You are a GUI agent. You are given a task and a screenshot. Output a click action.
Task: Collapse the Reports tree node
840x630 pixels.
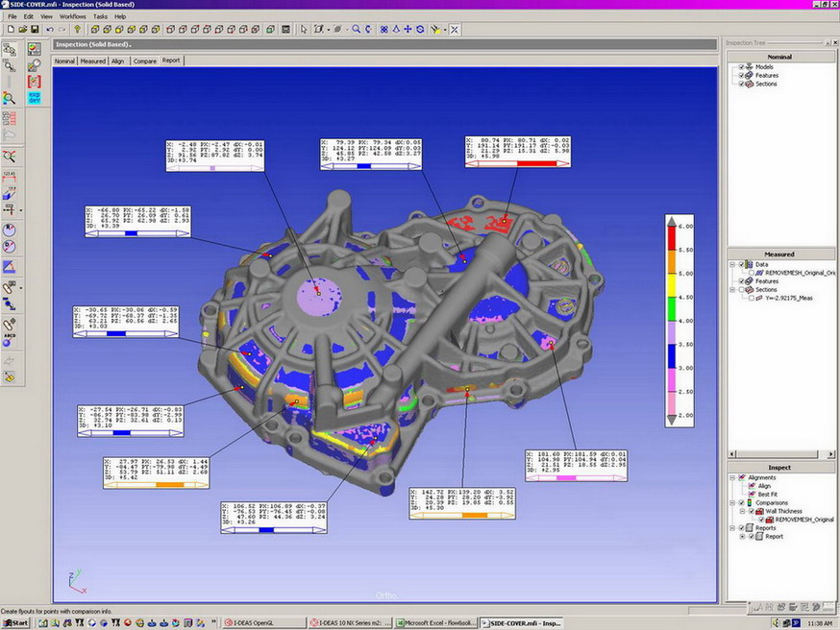[x=732, y=528]
